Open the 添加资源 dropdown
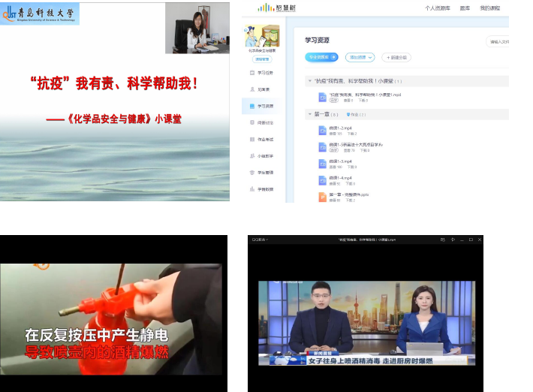The image size is (533, 392). (x=360, y=57)
